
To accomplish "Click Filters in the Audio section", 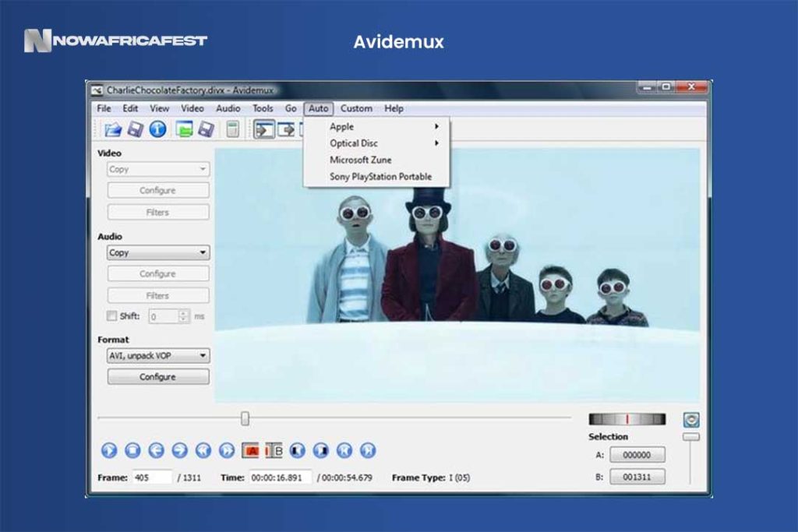I will [157, 295].
